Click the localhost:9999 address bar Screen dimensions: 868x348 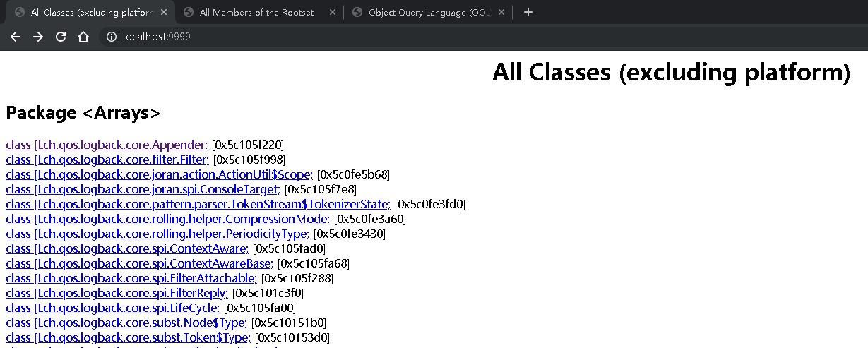[x=452, y=37]
